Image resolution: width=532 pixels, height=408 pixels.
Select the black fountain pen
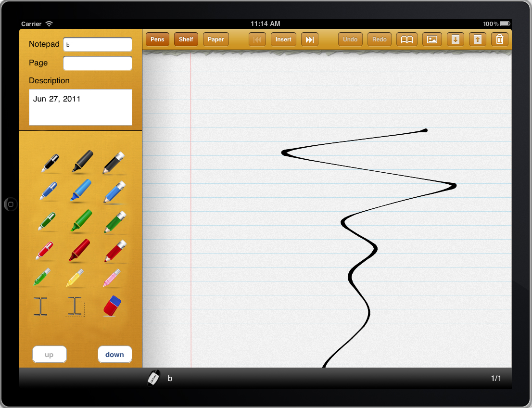click(50, 162)
